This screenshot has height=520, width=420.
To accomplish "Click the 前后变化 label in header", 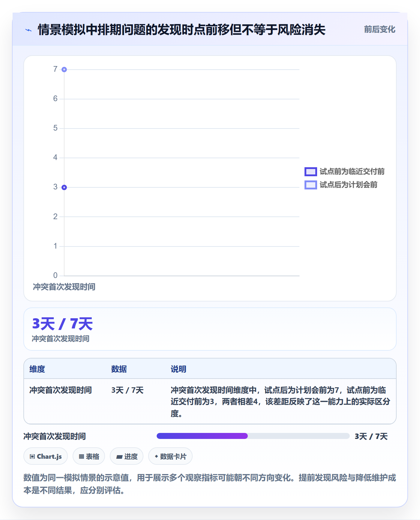I will (379, 29).
